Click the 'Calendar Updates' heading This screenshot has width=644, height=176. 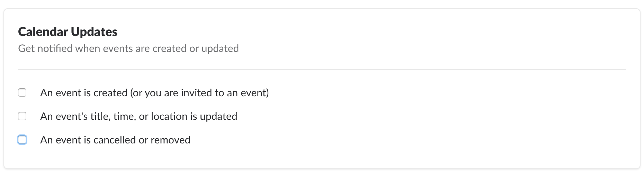(x=68, y=32)
